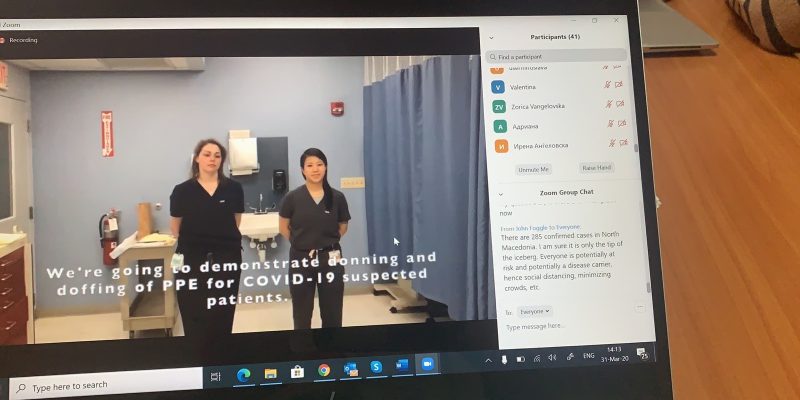The height and width of the screenshot is (400, 800).
Task: Open the chat recipient 'Everyone' dropdown
Action: (x=534, y=311)
